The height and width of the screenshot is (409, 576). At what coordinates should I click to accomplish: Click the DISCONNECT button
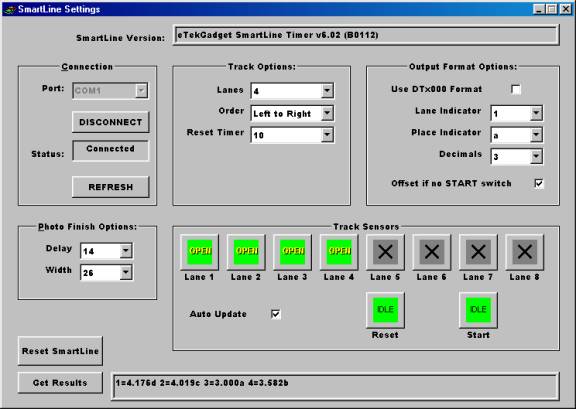click(111, 122)
